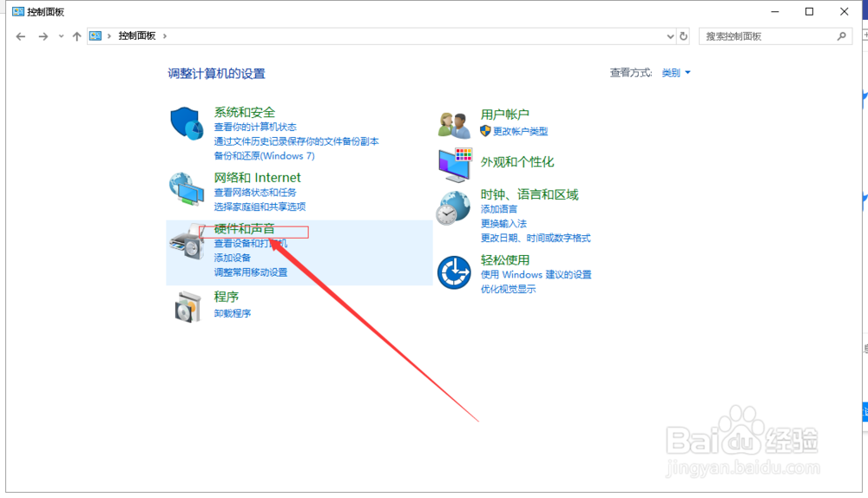Click 卸载程序 link
Image resolution: width=868 pixels, height=498 pixels.
pyautogui.click(x=232, y=314)
